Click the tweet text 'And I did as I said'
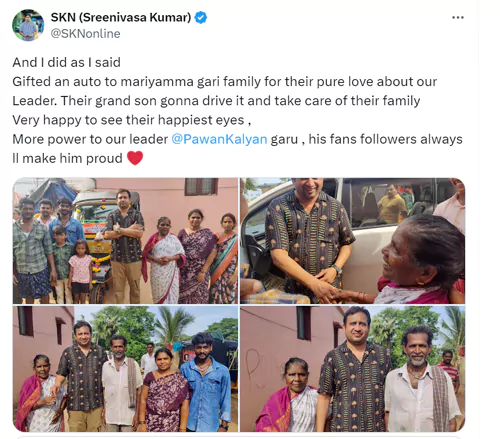Viewport: 500px width, 439px height. click(66, 62)
